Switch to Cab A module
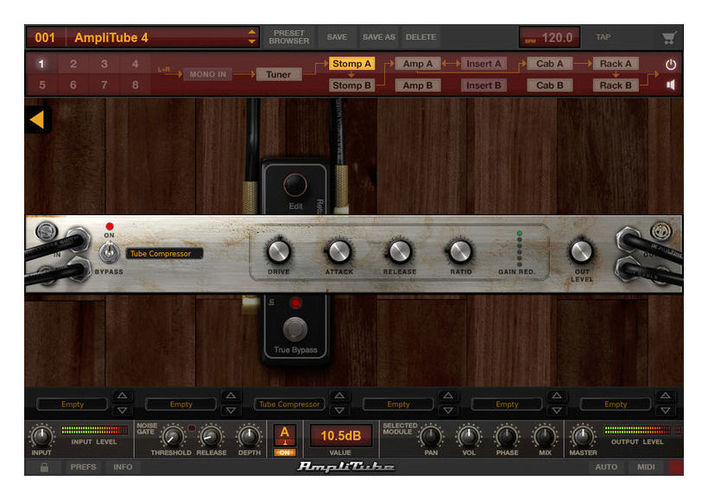This screenshot has width=708, height=500. (550, 64)
